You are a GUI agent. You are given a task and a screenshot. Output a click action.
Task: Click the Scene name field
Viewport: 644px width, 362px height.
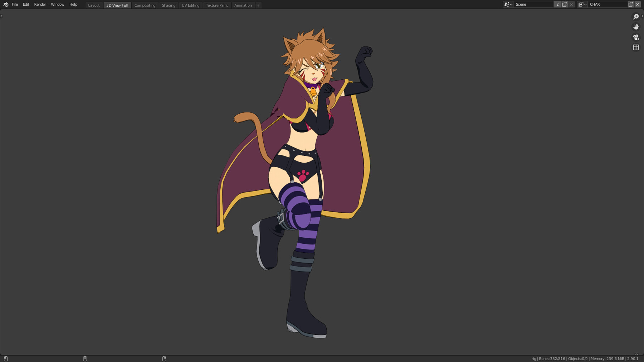[533, 4]
